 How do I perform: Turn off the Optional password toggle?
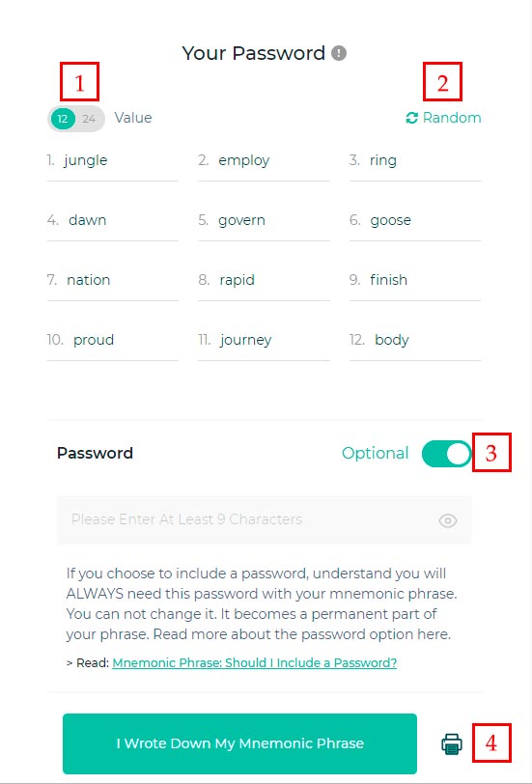click(x=446, y=454)
